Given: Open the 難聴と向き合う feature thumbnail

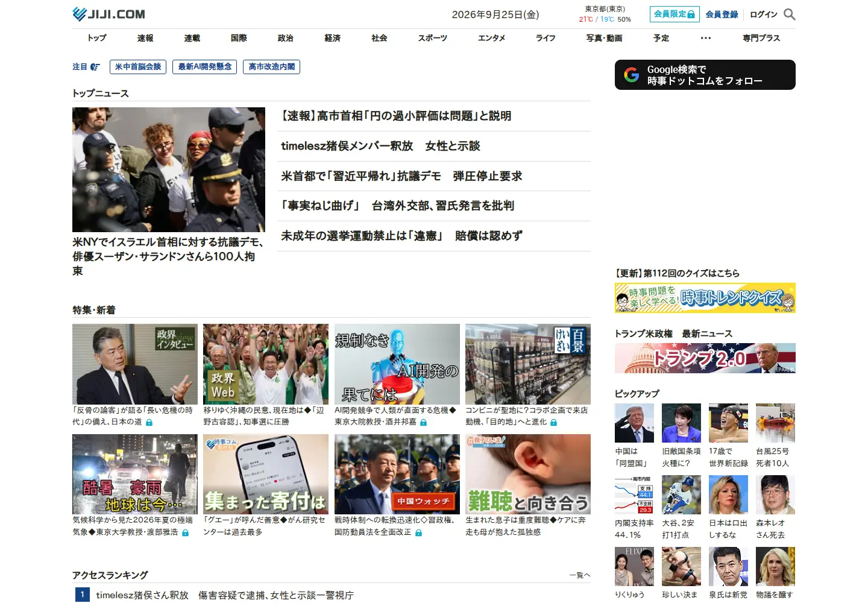Looking at the screenshot, I should [528, 475].
